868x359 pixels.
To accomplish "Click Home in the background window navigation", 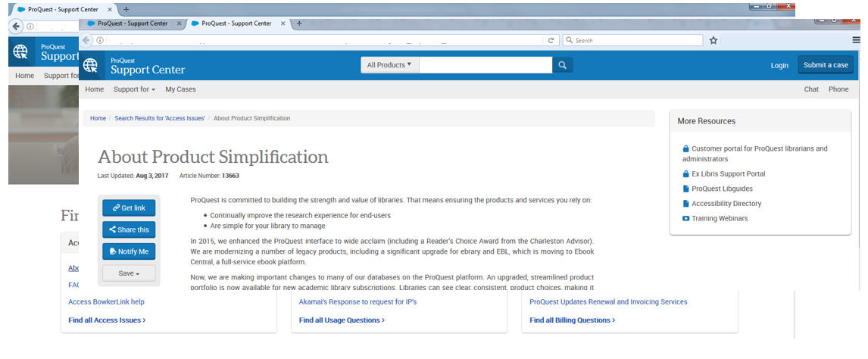I will point(24,76).
